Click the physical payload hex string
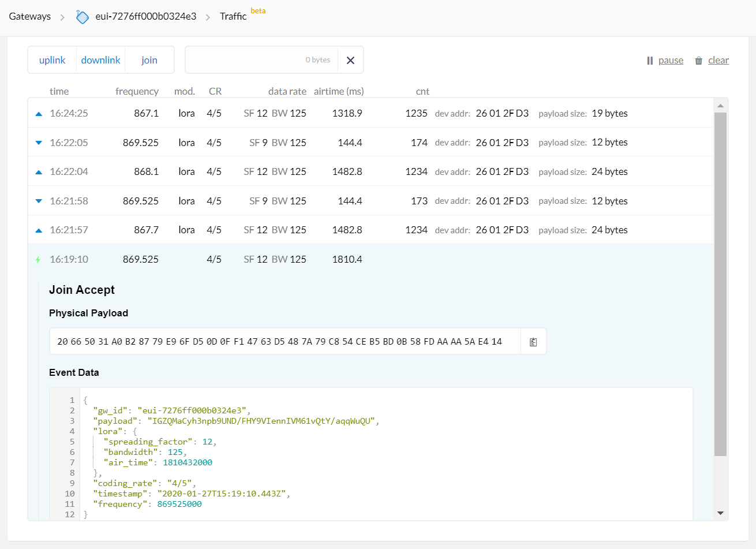This screenshot has width=756, height=549. tap(280, 342)
